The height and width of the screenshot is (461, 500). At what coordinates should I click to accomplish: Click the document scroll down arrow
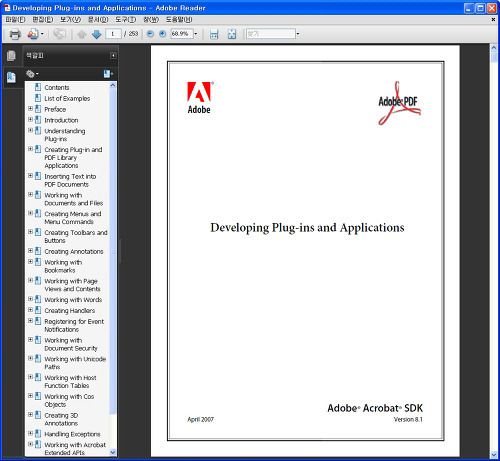[x=494, y=454]
